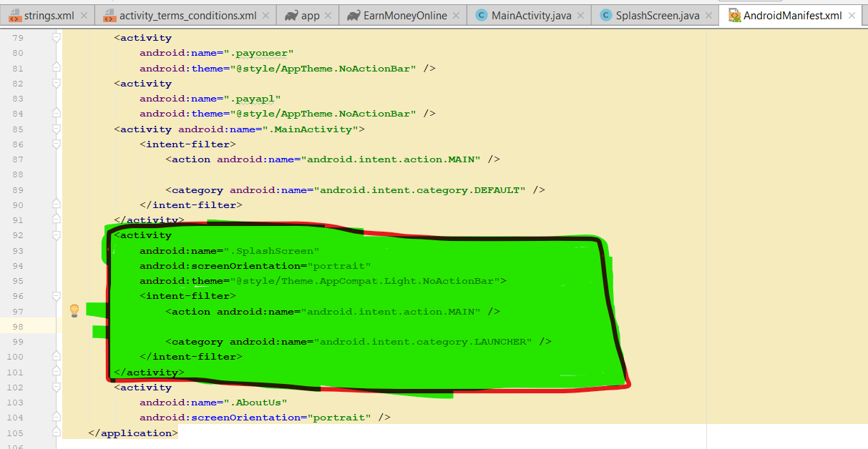Fold the intent-filter at line 96
This screenshot has height=449, width=868.
coord(57,296)
